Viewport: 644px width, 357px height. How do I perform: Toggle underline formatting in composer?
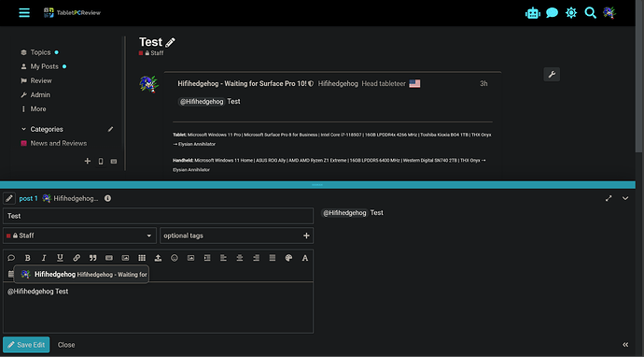click(60, 258)
